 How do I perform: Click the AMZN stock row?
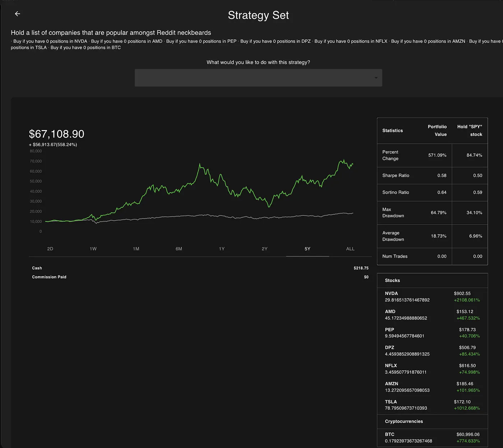pyautogui.click(x=432, y=387)
